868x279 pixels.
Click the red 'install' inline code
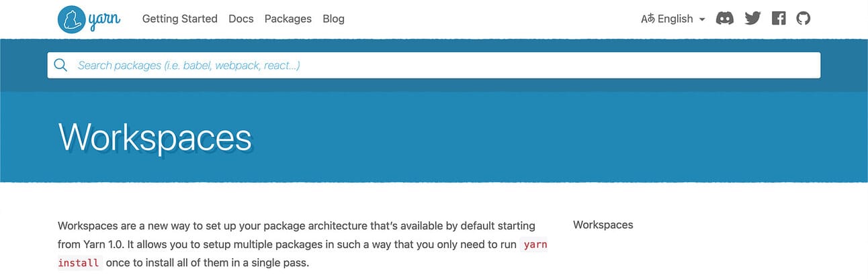click(x=79, y=263)
